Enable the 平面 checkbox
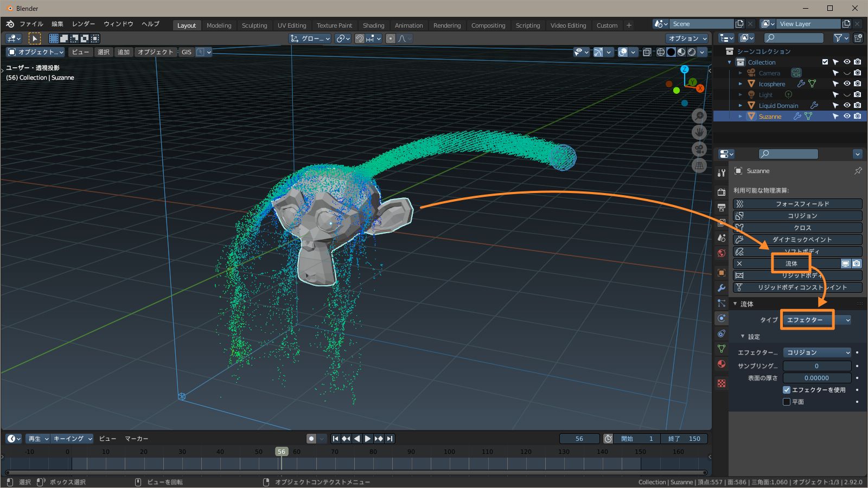 click(x=787, y=402)
